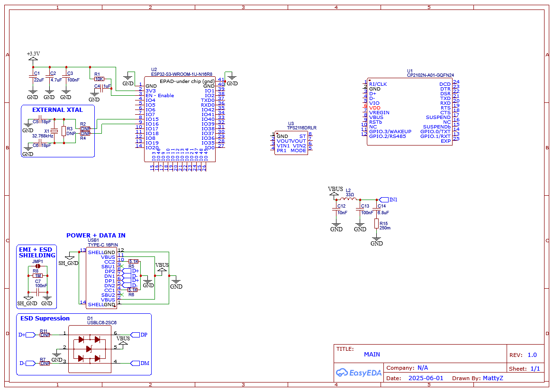Click the POWER + DATA IN heading
The image size is (554, 392).
[96, 236]
